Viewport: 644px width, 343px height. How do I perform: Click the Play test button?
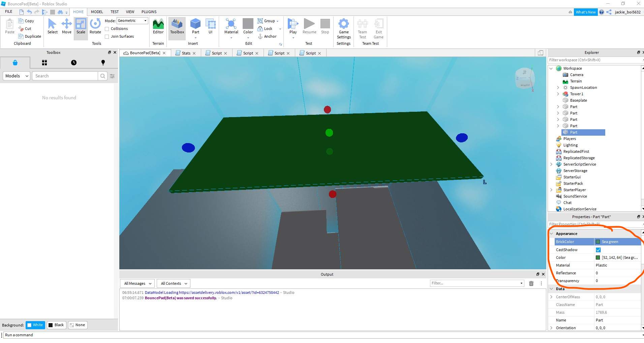coord(293,26)
